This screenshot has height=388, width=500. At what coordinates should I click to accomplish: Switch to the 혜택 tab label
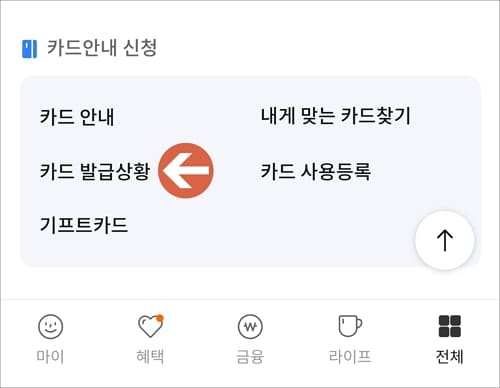pyautogui.click(x=150, y=356)
